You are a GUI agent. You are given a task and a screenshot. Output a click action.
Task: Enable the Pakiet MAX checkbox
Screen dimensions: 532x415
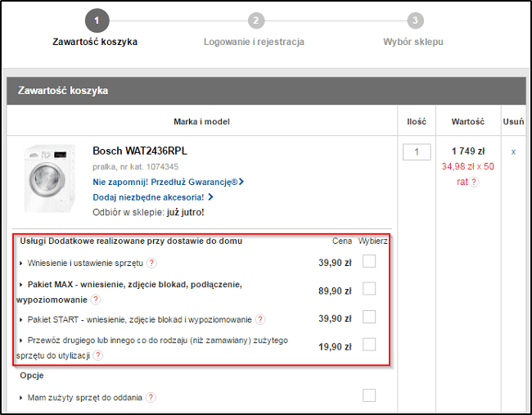point(369,289)
